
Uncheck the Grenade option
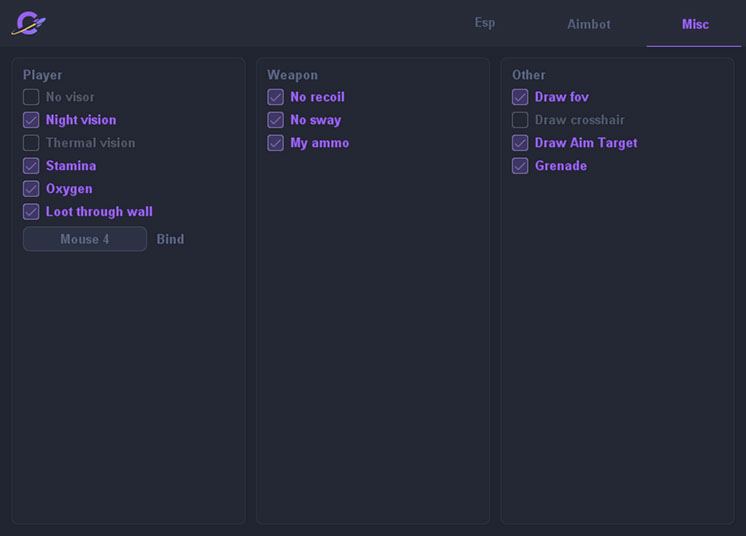[x=520, y=166]
